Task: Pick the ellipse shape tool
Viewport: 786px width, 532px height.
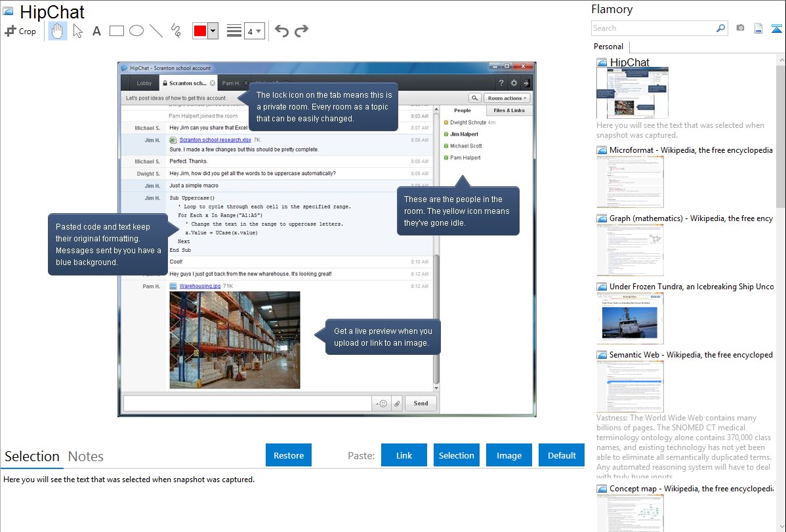Action: (x=136, y=31)
